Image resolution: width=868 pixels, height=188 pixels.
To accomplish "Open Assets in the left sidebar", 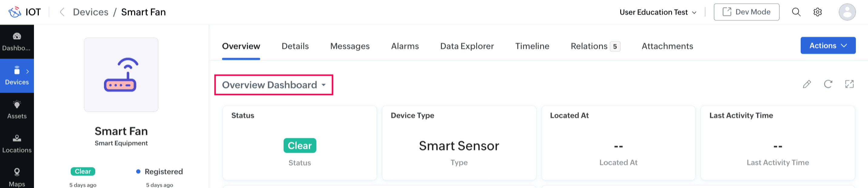I will click(x=17, y=110).
